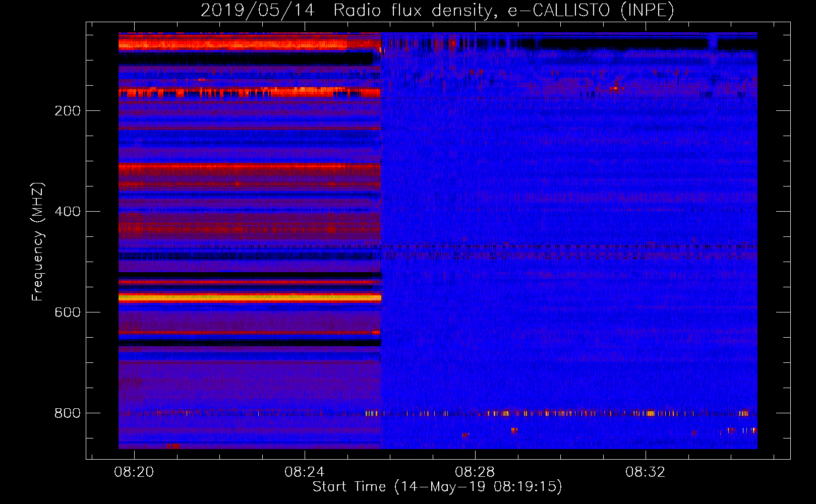Click the 200 frequency tick label
This screenshot has height=504, width=816.
click(68, 111)
